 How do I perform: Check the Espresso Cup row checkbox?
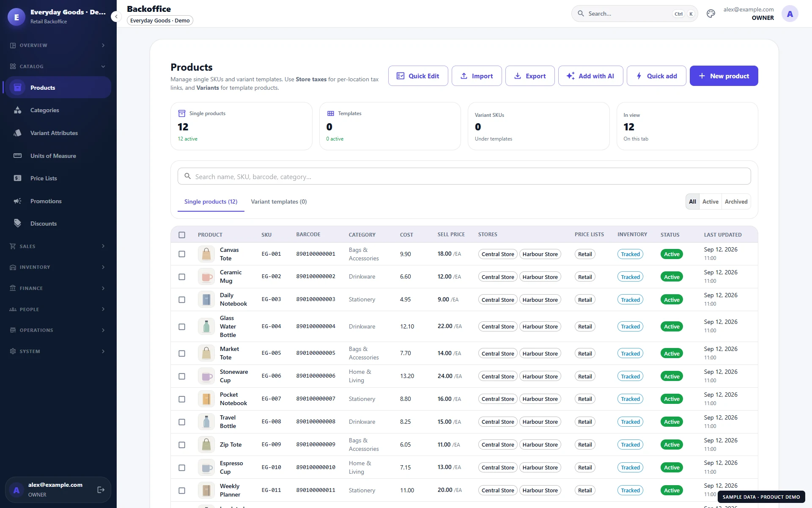[x=182, y=468]
